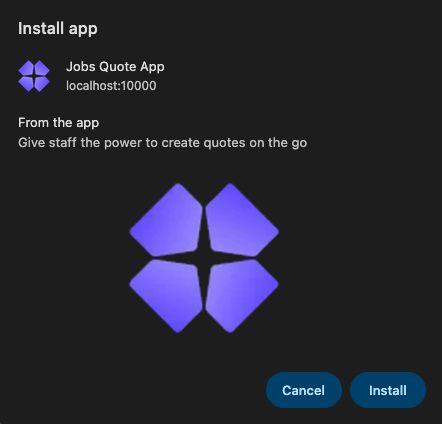Screen dimensions: 442x424
Task: Click the large logo's bottom-left petal
Action: coord(169,294)
